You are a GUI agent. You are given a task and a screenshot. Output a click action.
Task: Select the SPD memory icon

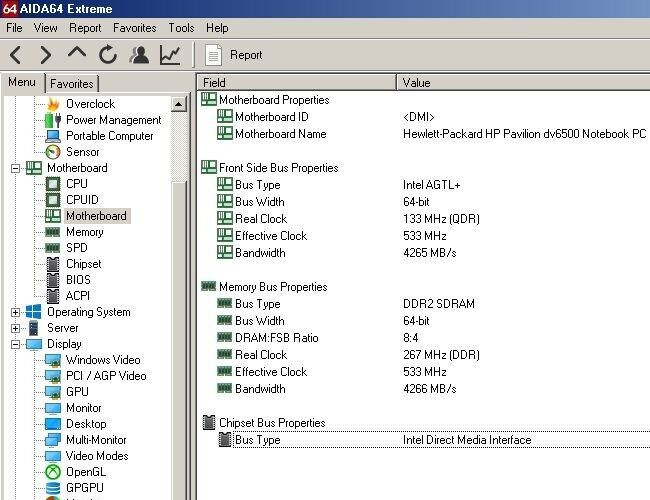53,248
